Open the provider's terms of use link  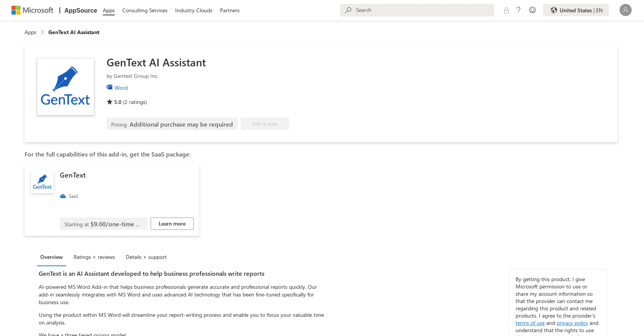530,323
